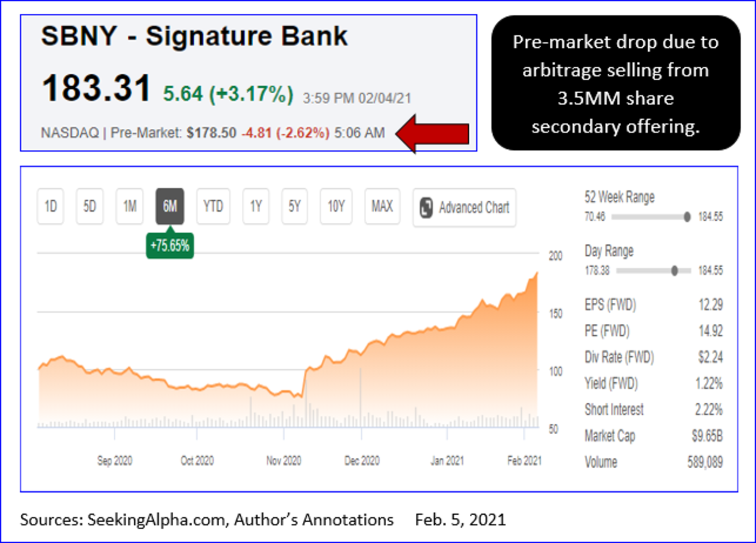Click the SBNY - Signature Bank title
This screenshot has width=756, height=543.
[194, 37]
